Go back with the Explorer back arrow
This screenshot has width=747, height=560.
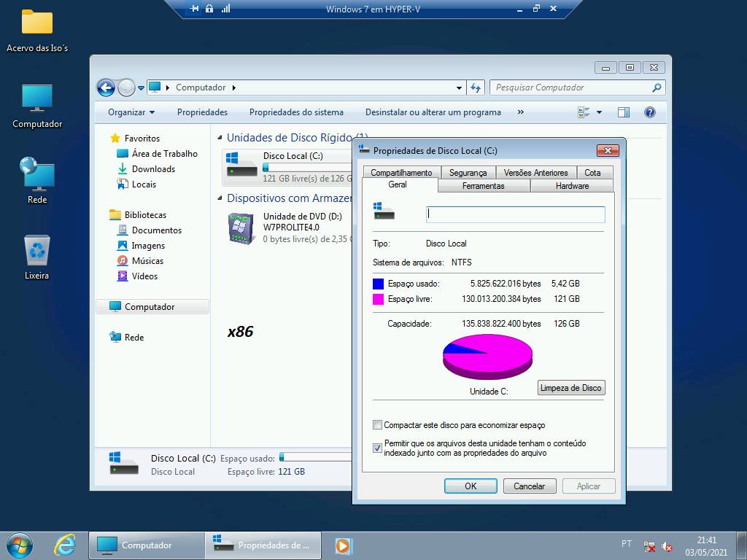coord(106,87)
